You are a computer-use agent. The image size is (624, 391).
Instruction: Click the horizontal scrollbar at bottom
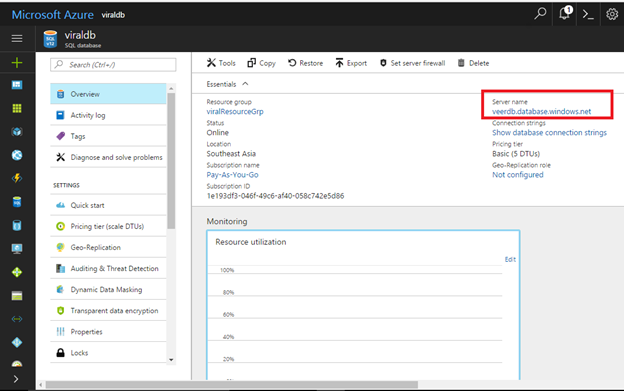coord(232,385)
